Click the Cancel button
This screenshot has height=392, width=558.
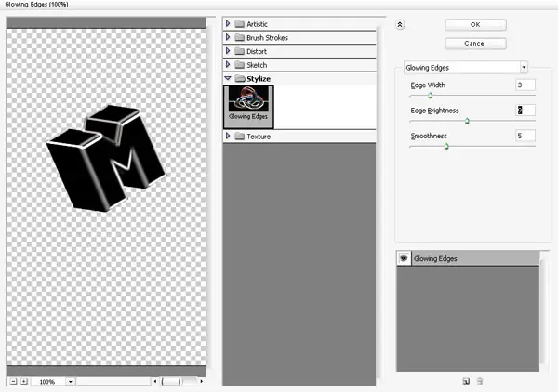[x=475, y=44]
